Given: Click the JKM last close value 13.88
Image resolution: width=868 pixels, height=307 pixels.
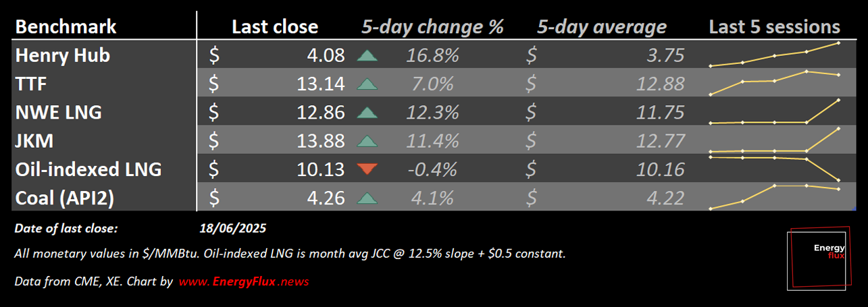Looking at the screenshot, I should [x=321, y=141].
